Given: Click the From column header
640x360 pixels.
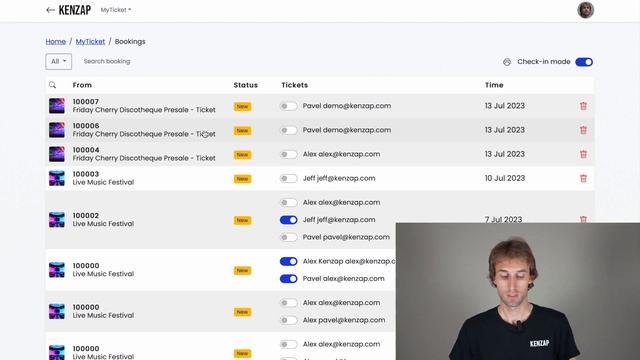Looking at the screenshot, I should point(82,85).
